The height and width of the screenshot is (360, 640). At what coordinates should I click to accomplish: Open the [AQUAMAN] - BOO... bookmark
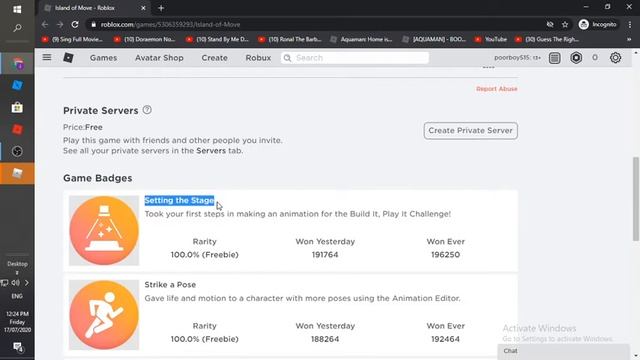click(434, 40)
